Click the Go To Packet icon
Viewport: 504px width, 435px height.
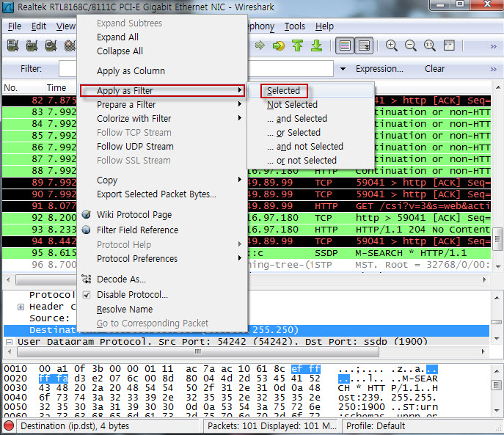click(279, 45)
